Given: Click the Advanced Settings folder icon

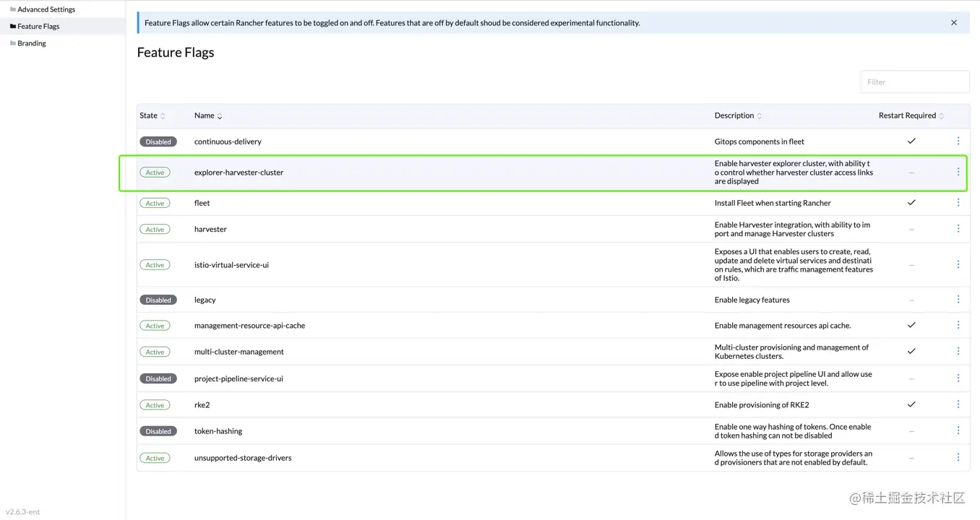Looking at the screenshot, I should tap(12, 9).
